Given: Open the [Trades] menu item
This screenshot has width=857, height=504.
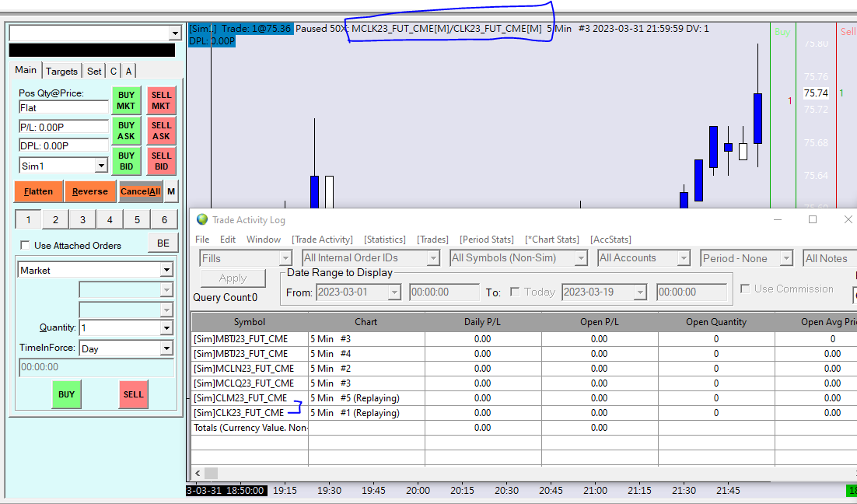Looking at the screenshot, I should tap(432, 240).
